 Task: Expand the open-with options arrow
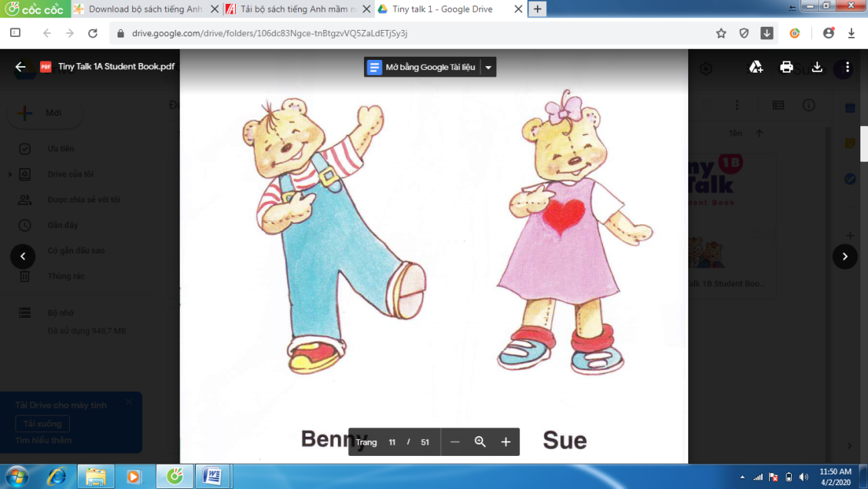point(489,67)
